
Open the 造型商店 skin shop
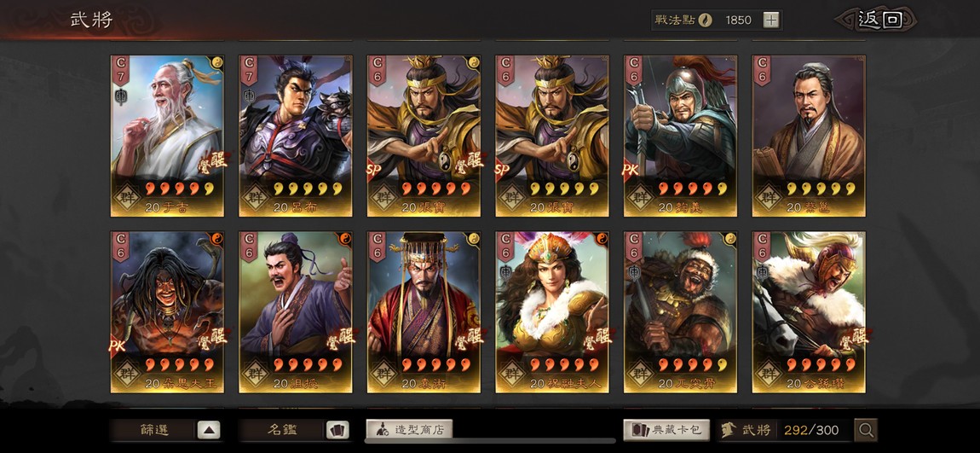409,430
